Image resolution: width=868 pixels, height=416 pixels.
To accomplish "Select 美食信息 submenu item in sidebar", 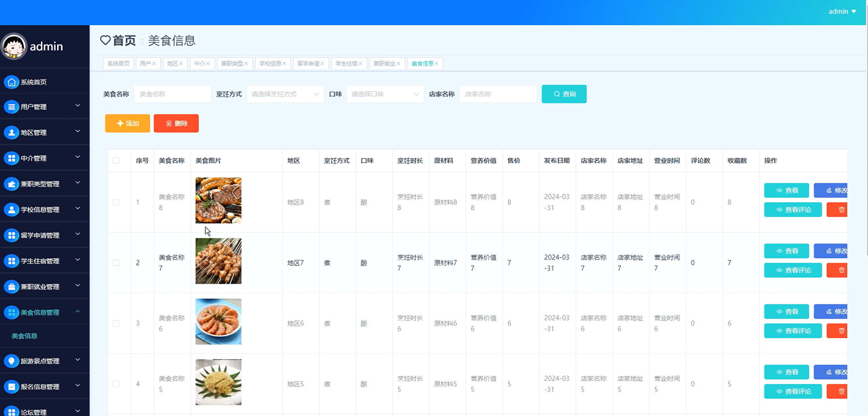I will click(x=24, y=336).
